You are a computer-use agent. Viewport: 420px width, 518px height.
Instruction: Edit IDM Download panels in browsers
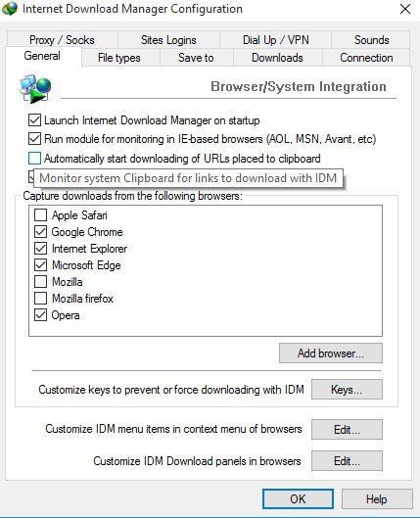click(x=347, y=461)
